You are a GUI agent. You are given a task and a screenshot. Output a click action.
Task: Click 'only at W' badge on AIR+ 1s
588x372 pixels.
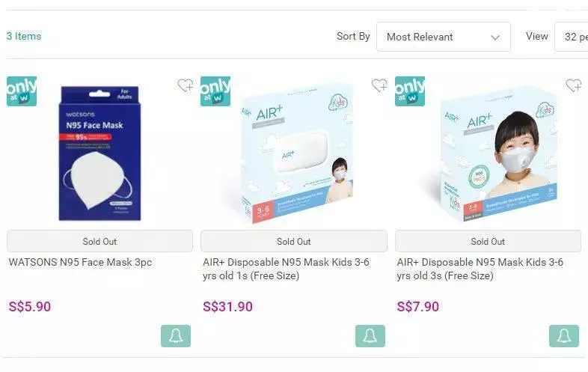click(215, 91)
